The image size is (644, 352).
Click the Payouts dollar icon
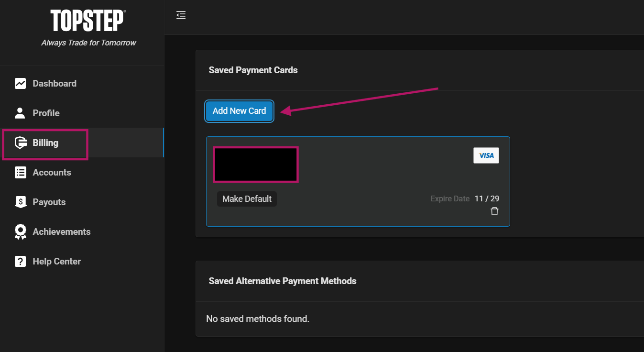tap(20, 202)
